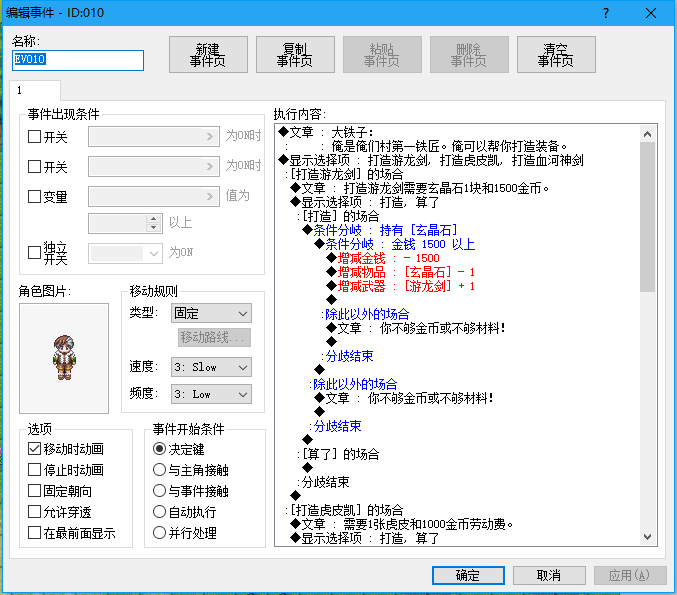Viewport: 677px width, 595px height.
Task: Open the 类型 dropdown showing 固定
Action: pyautogui.click(x=211, y=313)
